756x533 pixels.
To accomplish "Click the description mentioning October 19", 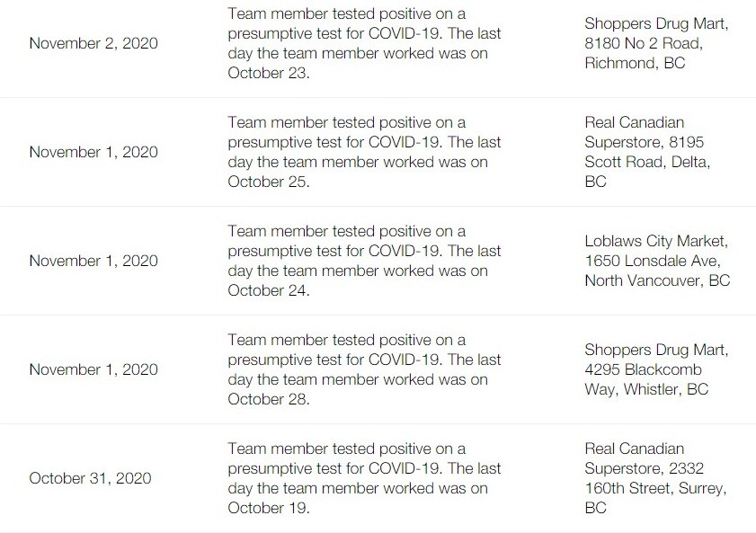I will coord(364,479).
